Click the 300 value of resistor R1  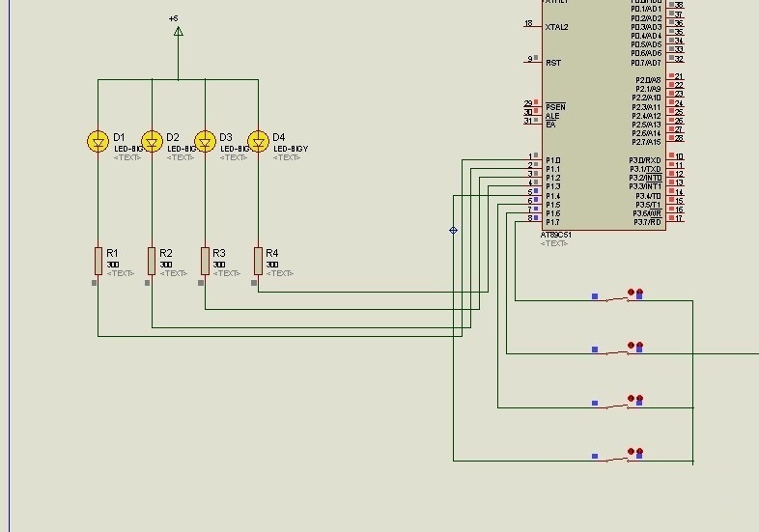pos(113,265)
